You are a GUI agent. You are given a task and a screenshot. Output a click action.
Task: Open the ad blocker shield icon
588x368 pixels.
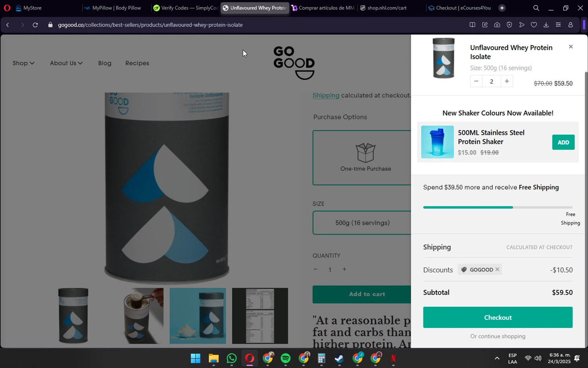point(509,25)
